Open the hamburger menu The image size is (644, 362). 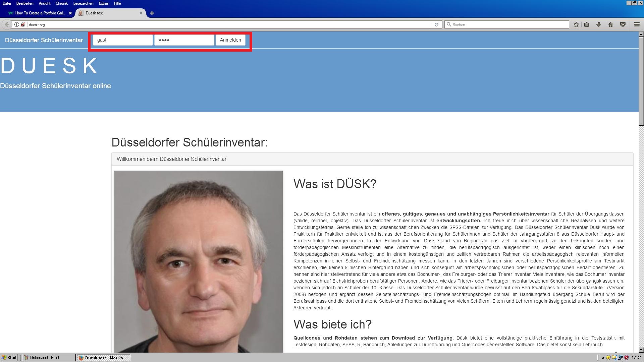click(637, 24)
